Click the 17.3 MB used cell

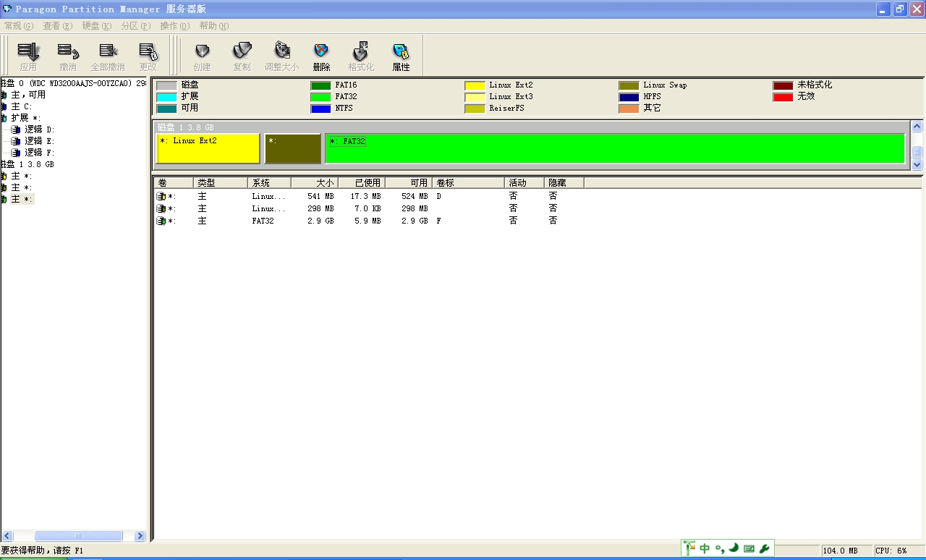click(365, 196)
